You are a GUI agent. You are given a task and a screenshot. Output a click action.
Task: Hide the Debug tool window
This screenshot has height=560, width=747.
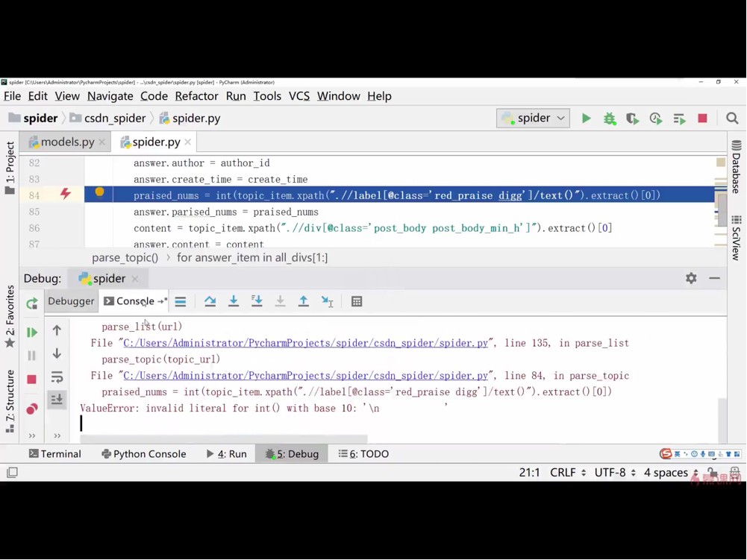point(715,278)
